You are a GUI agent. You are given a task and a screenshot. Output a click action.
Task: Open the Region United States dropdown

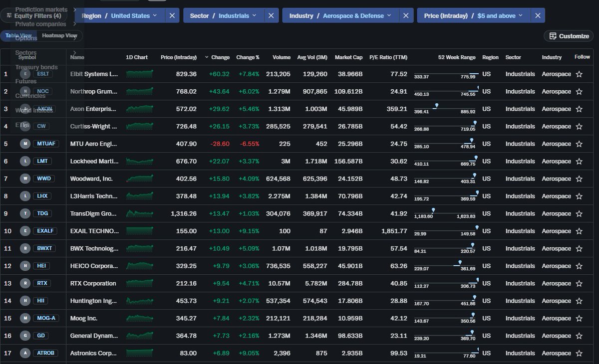119,15
